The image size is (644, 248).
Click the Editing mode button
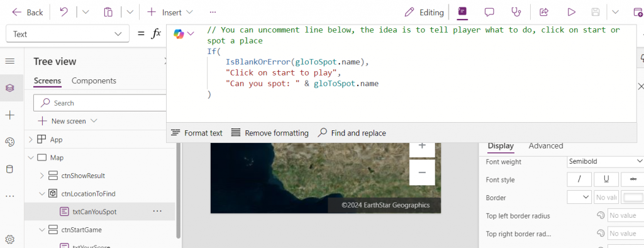click(424, 13)
